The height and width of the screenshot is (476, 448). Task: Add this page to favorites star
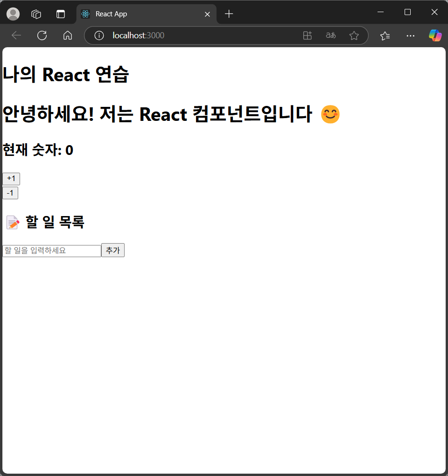pyautogui.click(x=354, y=35)
